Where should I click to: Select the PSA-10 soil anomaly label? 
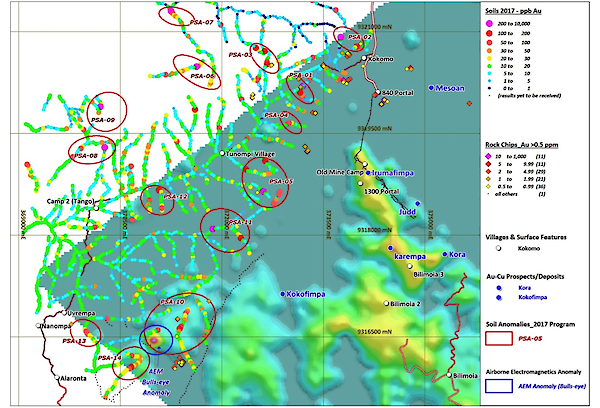(x=170, y=301)
